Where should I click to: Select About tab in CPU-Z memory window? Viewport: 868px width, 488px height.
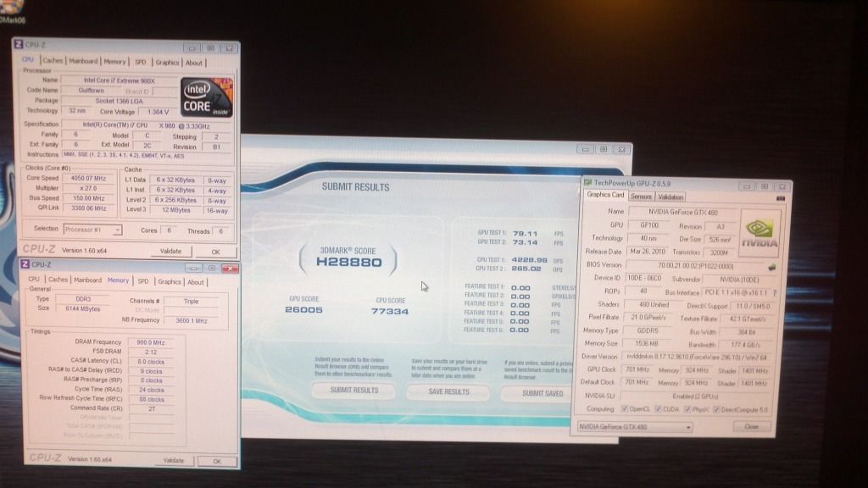point(196,282)
